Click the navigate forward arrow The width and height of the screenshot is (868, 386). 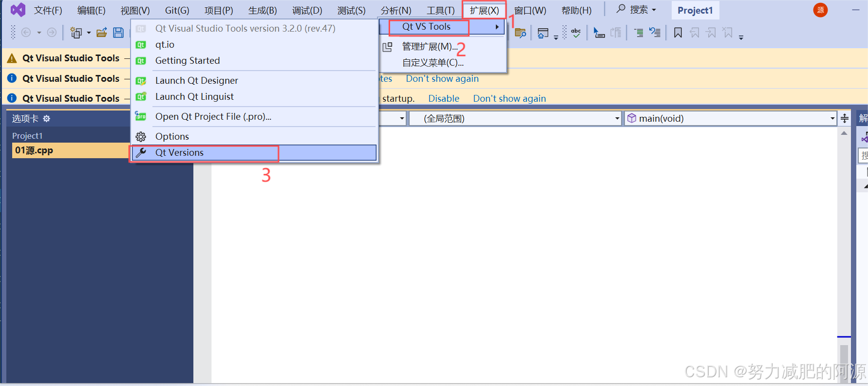pos(52,33)
